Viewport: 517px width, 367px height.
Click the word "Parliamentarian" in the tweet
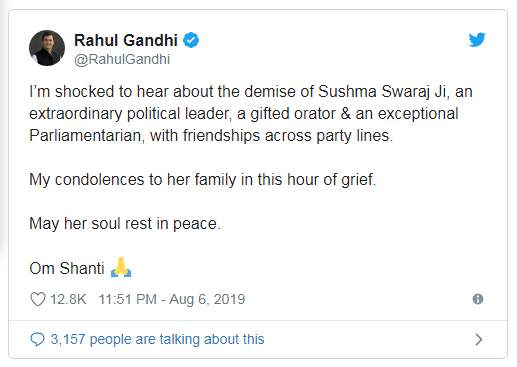pos(87,136)
